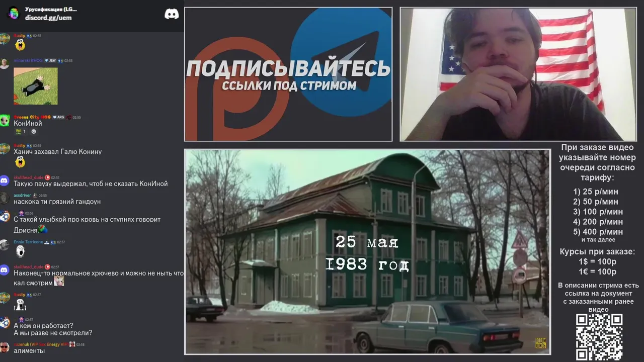The height and width of the screenshot is (362, 644).
Task: Click message "А кем он работает?"
Action: 43,326
